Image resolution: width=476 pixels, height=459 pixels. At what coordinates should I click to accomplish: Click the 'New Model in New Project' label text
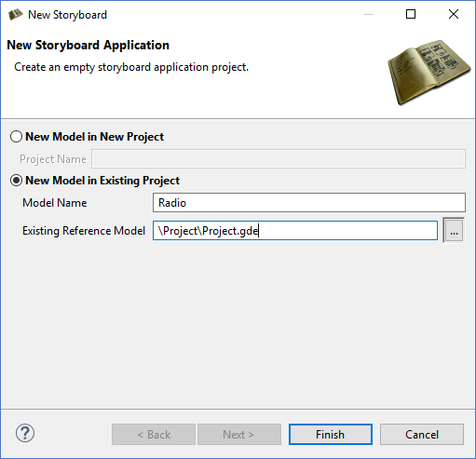coord(94,137)
